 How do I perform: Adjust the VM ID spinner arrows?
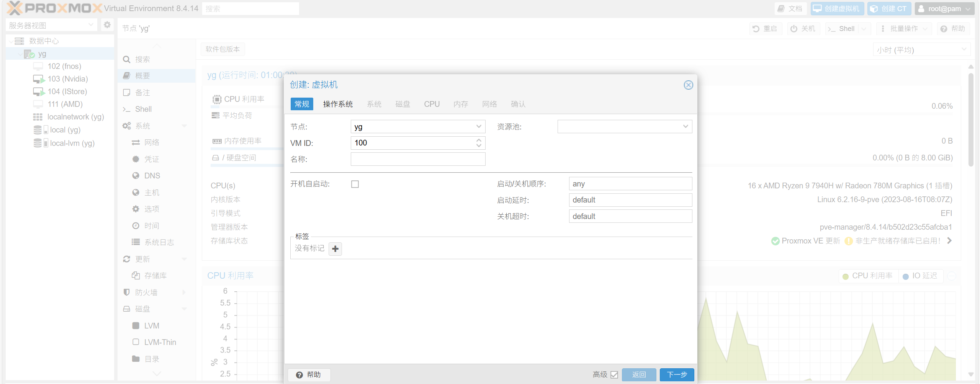479,143
